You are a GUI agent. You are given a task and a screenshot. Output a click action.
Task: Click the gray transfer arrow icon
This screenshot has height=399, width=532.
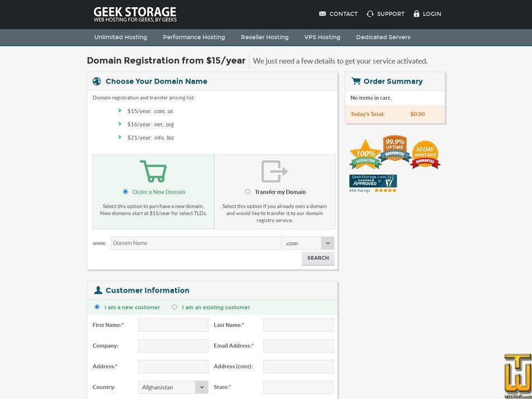tap(275, 171)
